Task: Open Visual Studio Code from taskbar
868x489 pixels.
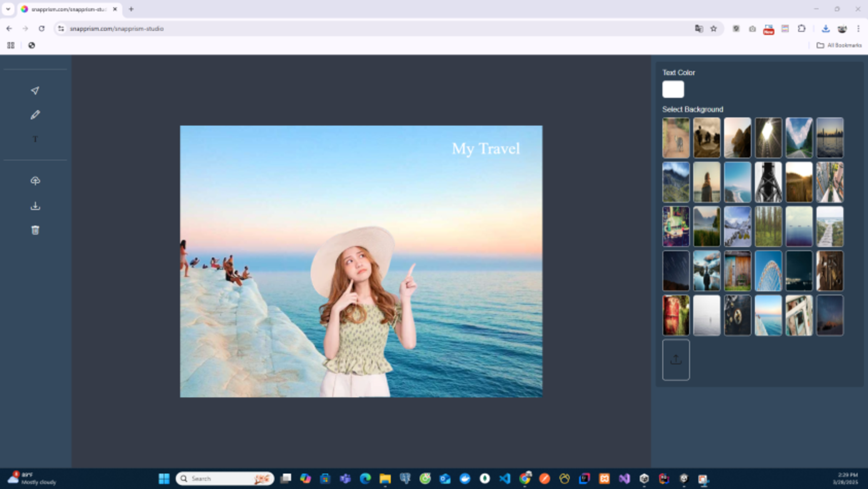Action: pos(504,478)
